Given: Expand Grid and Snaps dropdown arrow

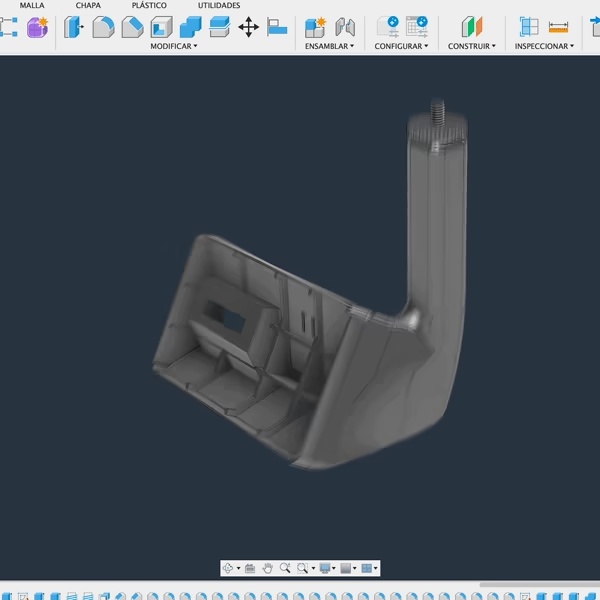Looking at the screenshot, I should point(354,568).
